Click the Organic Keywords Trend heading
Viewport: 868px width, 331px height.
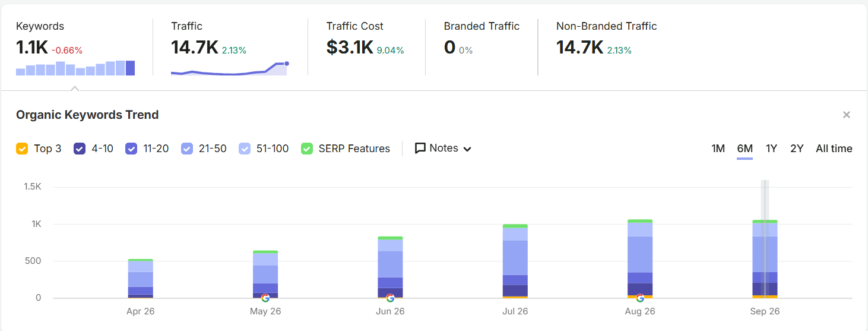(x=87, y=115)
